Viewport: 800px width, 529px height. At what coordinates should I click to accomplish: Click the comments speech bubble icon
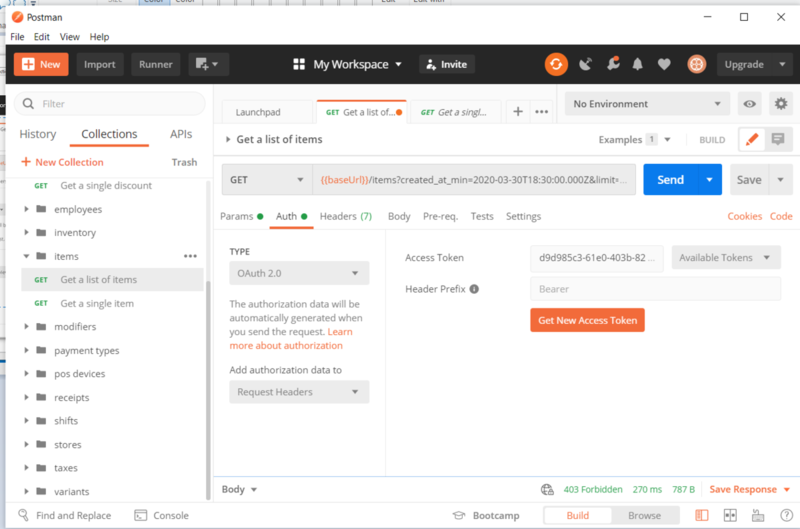point(777,140)
